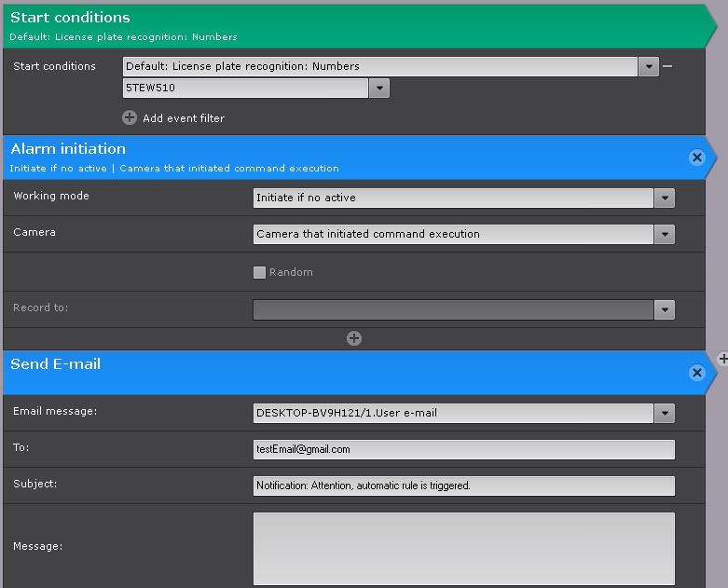This screenshot has height=588, width=728.
Task: Click the plus icon below Record to row
Action: (354, 338)
